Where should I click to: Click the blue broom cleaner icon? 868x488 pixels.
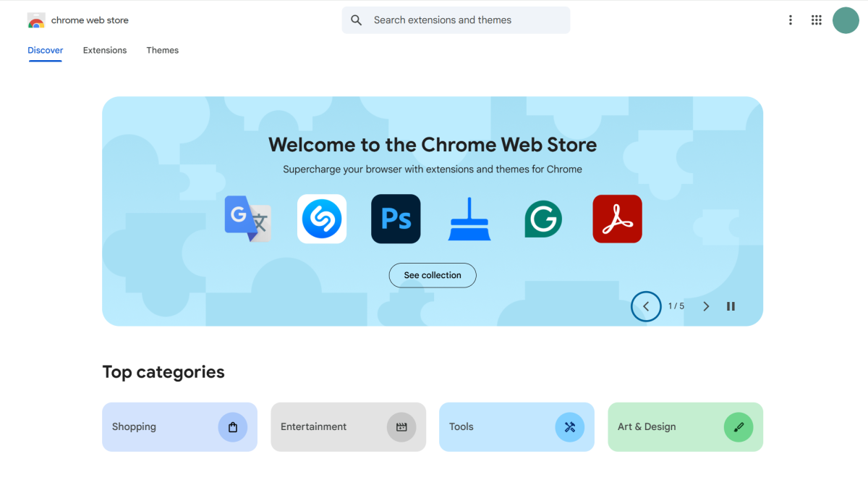[469, 219]
